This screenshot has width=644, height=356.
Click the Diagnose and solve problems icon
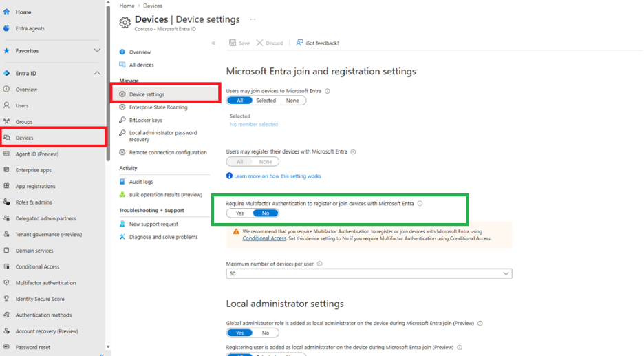(x=122, y=237)
